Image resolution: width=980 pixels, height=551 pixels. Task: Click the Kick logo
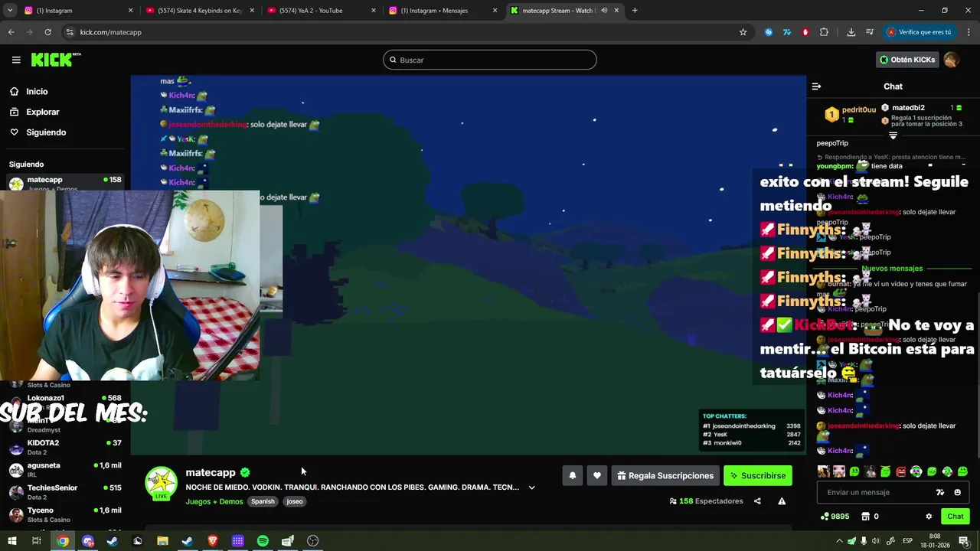[x=56, y=60]
